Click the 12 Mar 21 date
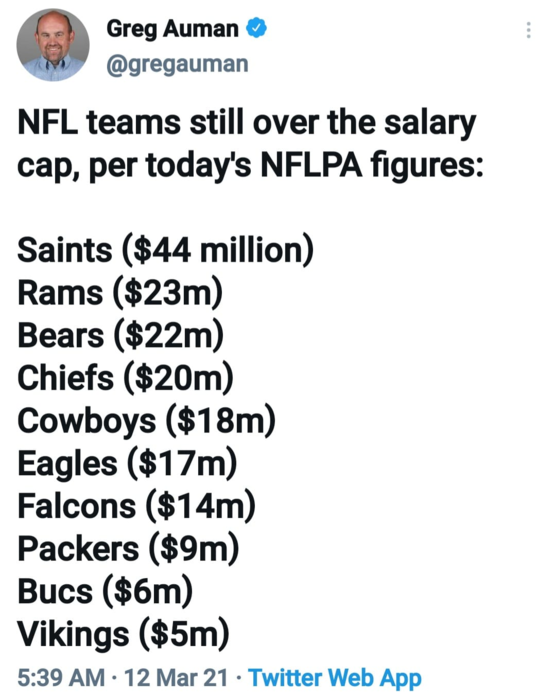The image size is (556, 700). tap(176, 677)
